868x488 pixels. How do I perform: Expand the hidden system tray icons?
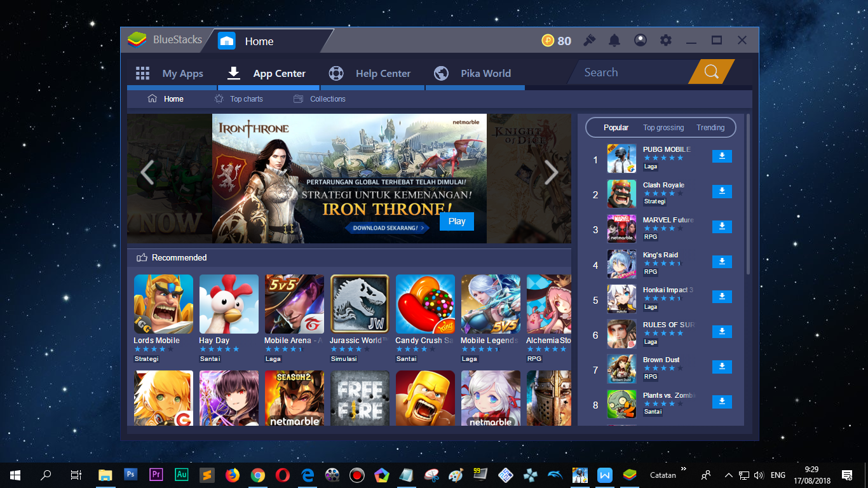point(728,475)
